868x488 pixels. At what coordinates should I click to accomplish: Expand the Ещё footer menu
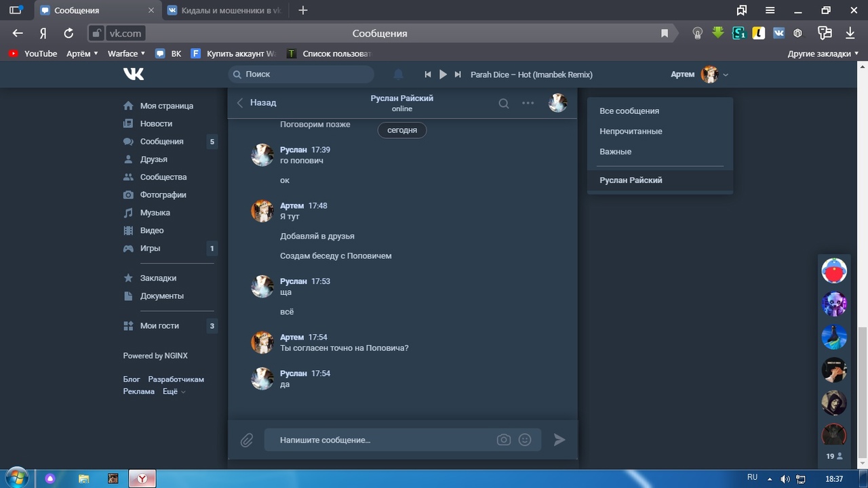174,392
